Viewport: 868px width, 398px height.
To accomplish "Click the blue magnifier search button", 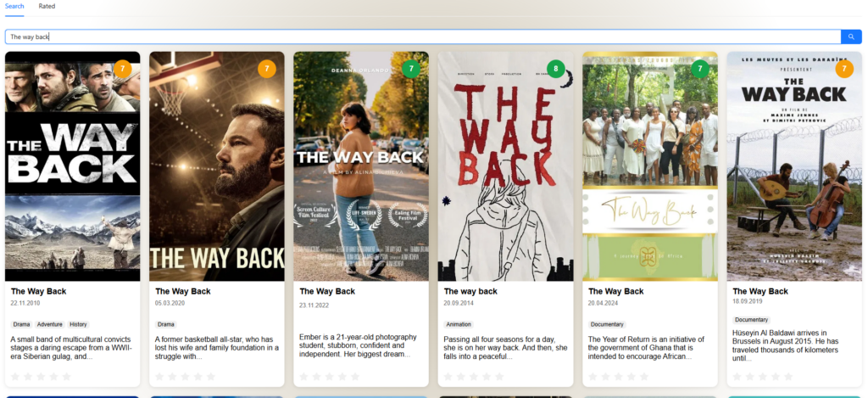I will coord(851,36).
